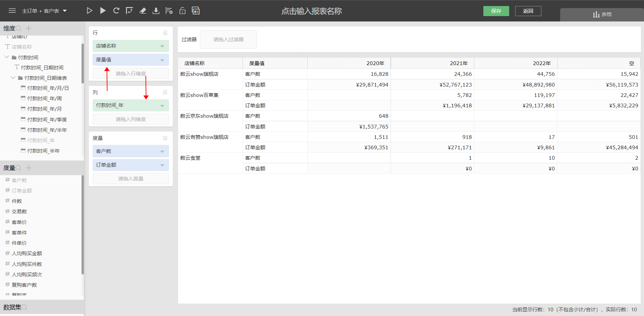Screen dimensions: 644x316
Task: Click the download export icon
Action: 156,11
